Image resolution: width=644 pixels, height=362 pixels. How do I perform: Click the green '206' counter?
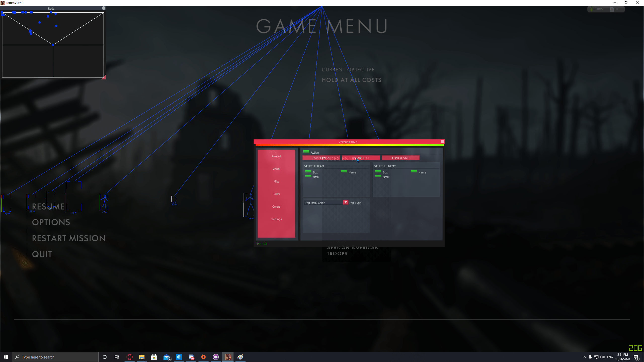(x=635, y=348)
